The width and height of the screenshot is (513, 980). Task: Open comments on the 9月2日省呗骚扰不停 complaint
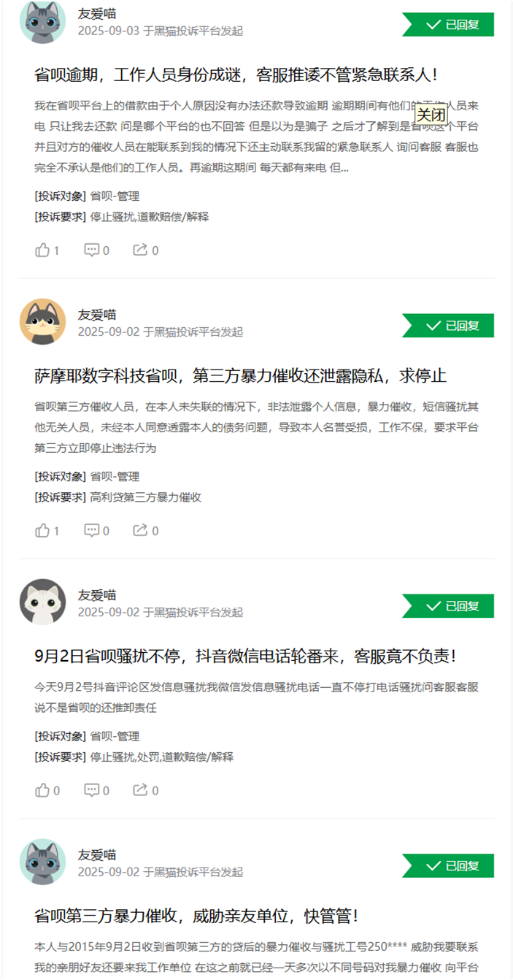click(97, 790)
